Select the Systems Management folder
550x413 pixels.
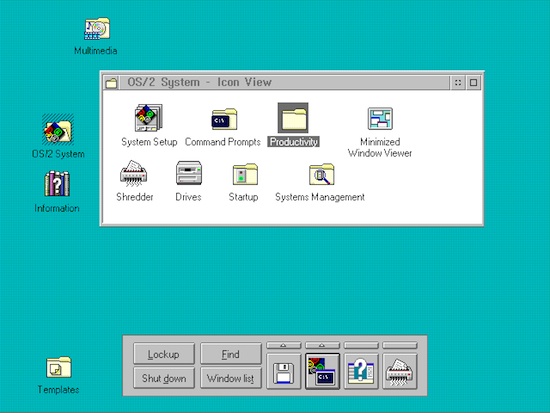[x=322, y=174]
